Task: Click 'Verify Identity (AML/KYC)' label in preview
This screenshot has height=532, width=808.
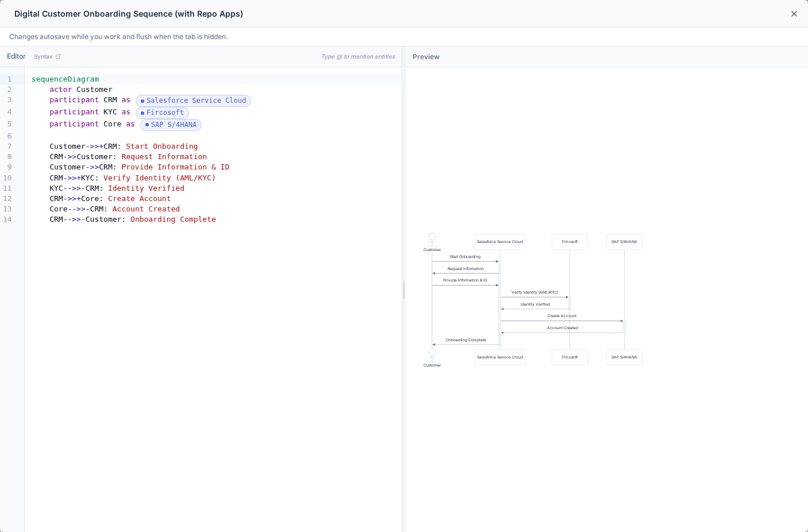Action: (x=535, y=292)
